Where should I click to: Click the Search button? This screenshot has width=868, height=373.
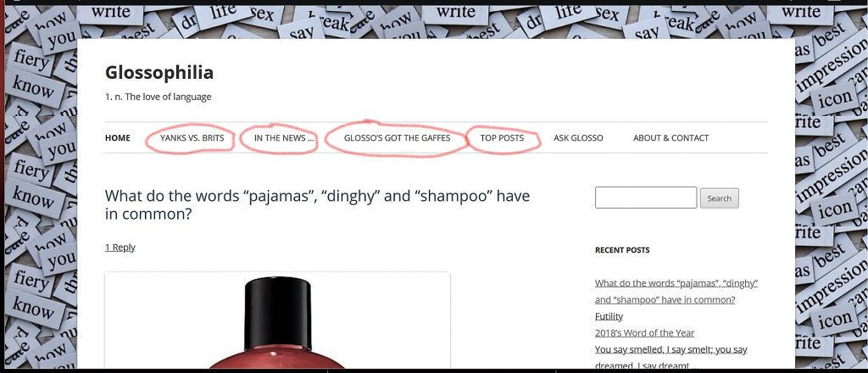coord(719,198)
